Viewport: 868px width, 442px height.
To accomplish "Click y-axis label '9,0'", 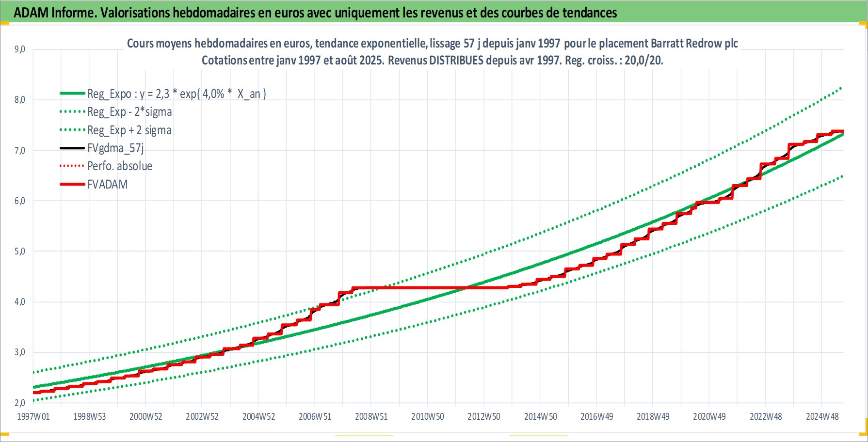I will click(20, 49).
